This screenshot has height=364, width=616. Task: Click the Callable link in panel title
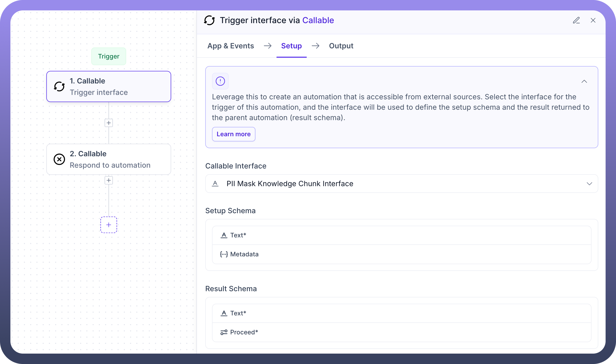(x=318, y=20)
